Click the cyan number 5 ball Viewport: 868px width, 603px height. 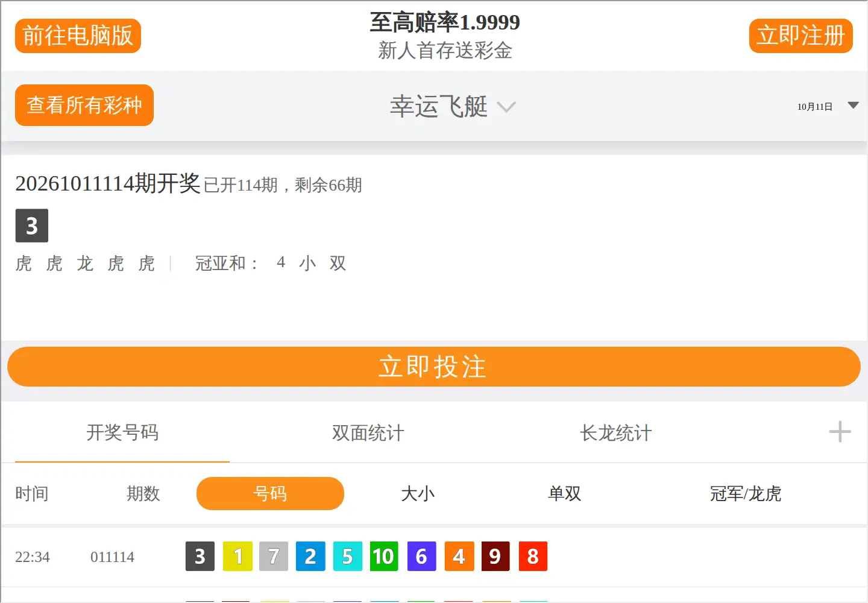[x=348, y=556]
